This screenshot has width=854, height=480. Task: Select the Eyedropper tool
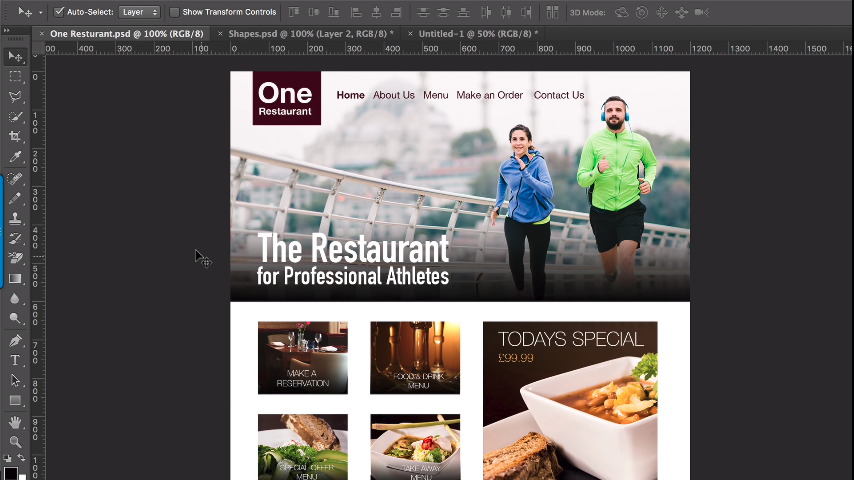coord(15,157)
